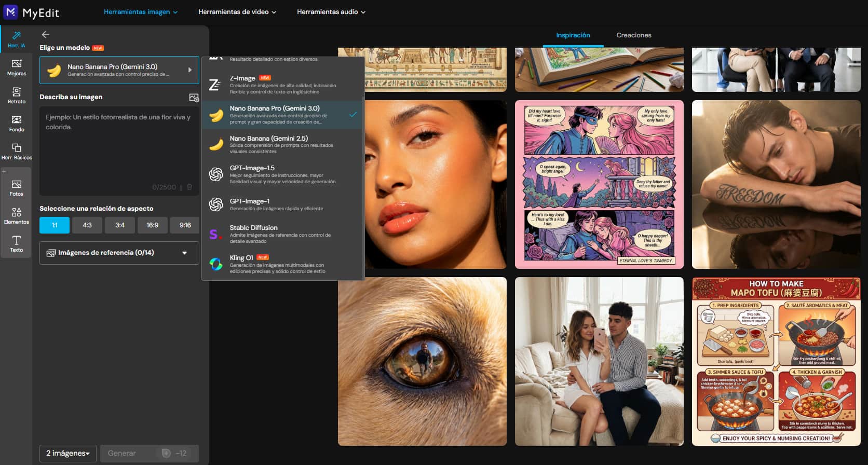Screen dimensions: 868x465
Task: Choose the Stable Diffusion model
Action: [x=283, y=234]
